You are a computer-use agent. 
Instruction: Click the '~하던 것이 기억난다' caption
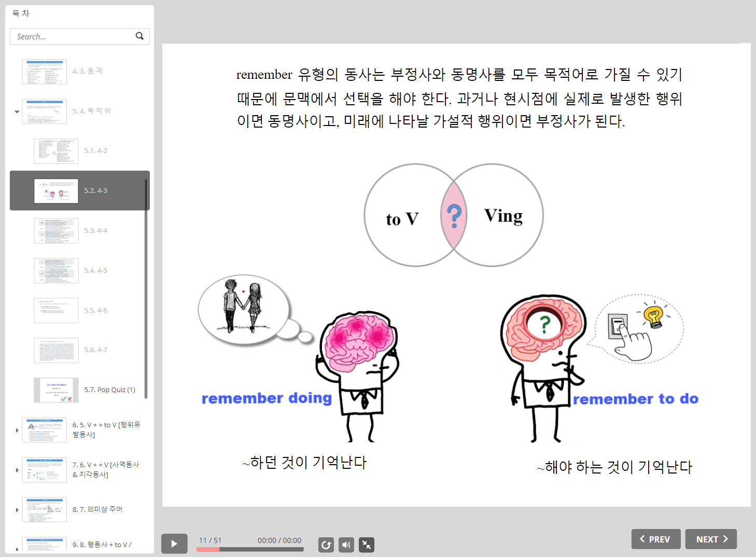click(x=304, y=462)
